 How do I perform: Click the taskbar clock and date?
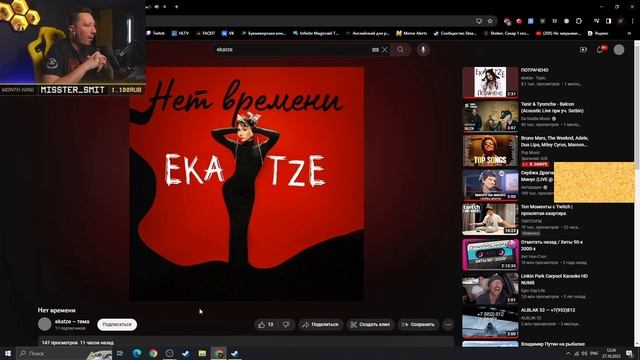[611, 353]
